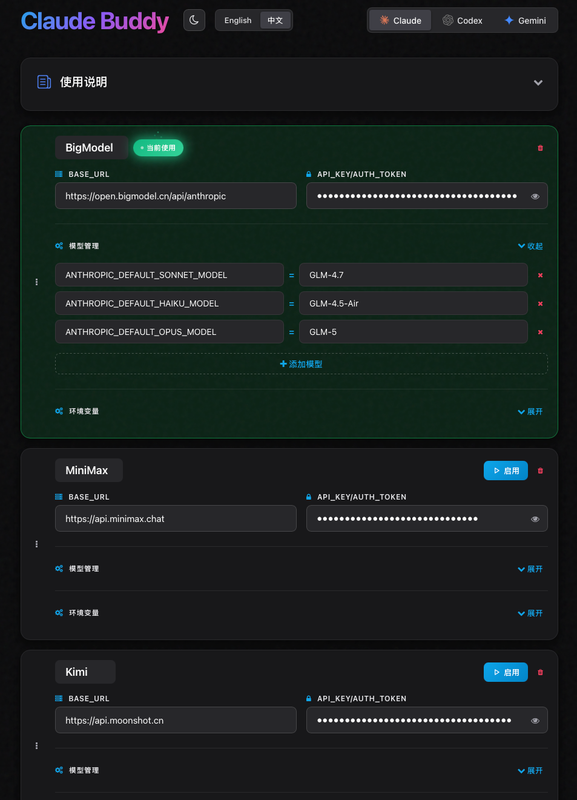
Task: Show MiniMax API key eye icon
Action: click(535, 519)
